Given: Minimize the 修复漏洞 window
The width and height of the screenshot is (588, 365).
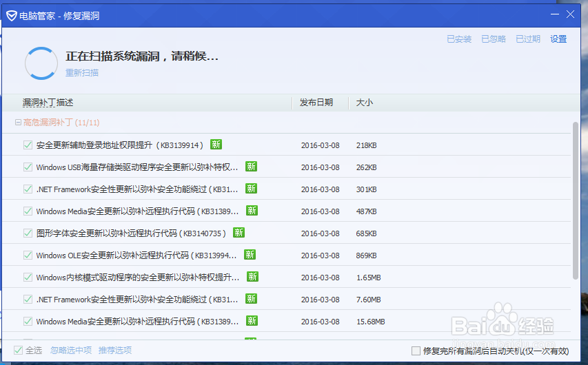Looking at the screenshot, I should (x=555, y=14).
